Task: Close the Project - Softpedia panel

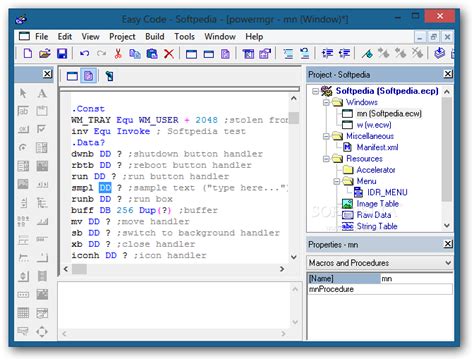Action: [448, 74]
